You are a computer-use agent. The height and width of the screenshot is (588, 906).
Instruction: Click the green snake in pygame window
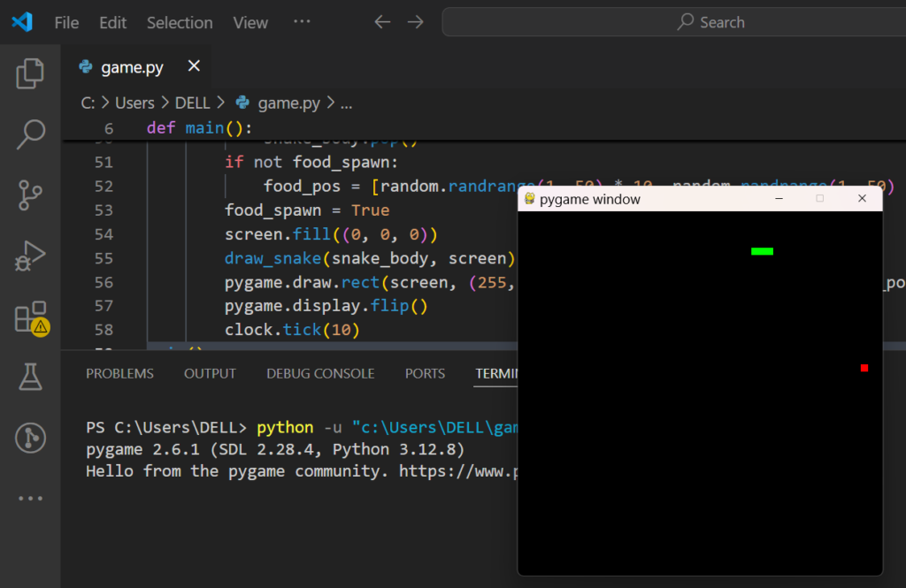point(762,251)
